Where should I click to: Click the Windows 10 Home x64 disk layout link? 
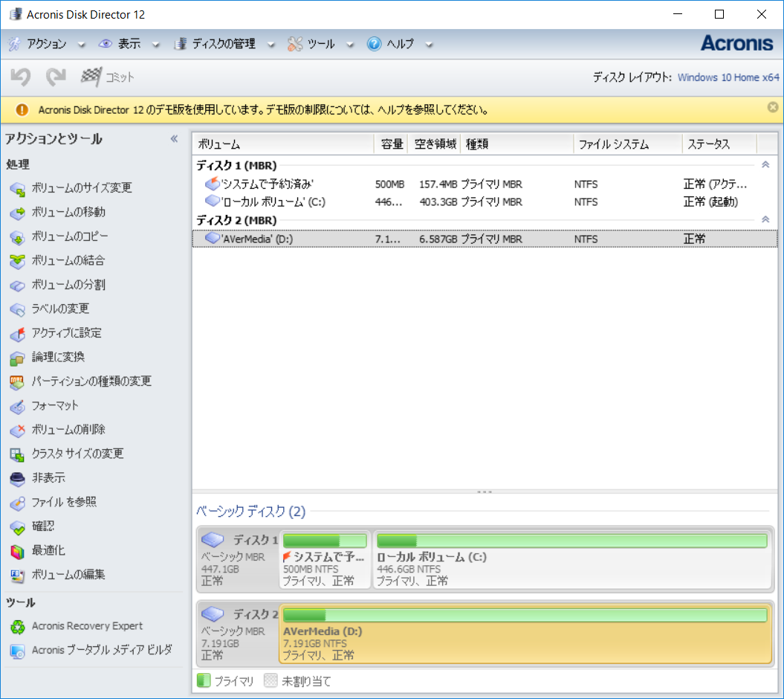pyautogui.click(x=728, y=77)
